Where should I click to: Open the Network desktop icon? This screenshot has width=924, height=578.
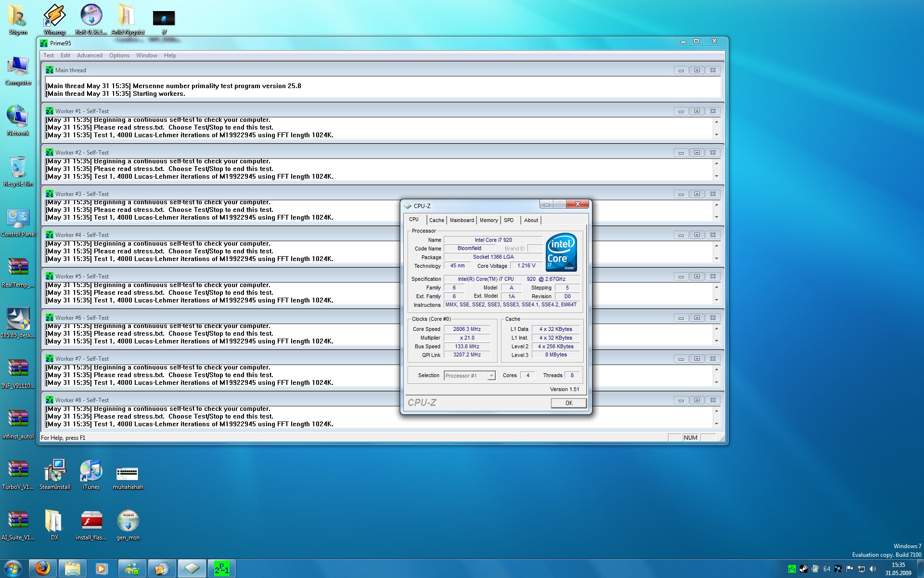pyautogui.click(x=18, y=120)
